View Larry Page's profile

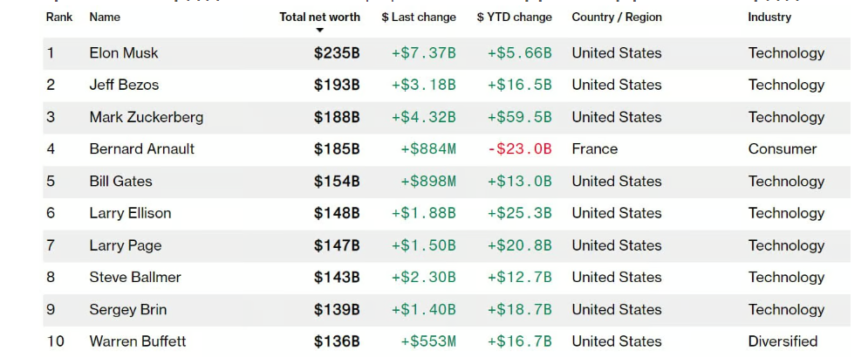pos(125,245)
